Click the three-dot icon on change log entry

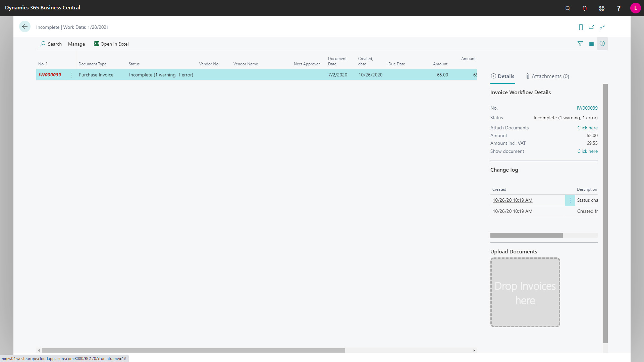[x=570, y=200]
